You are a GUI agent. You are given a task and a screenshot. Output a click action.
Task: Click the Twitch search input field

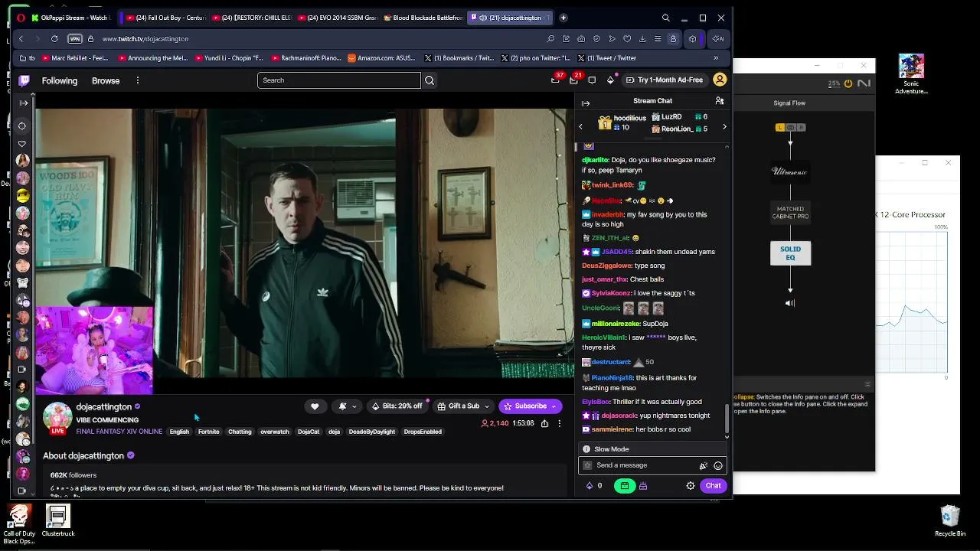339,80
